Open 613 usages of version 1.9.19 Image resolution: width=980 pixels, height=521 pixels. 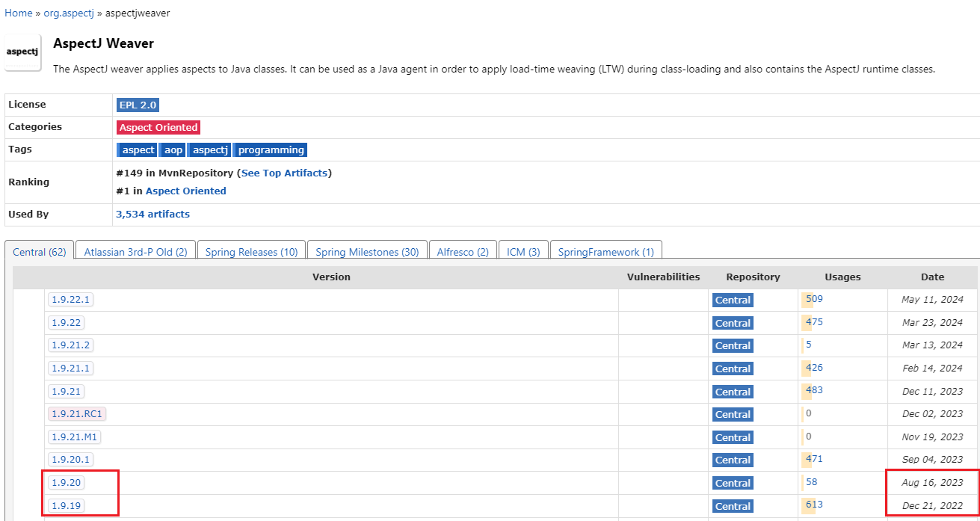(814, 505)
